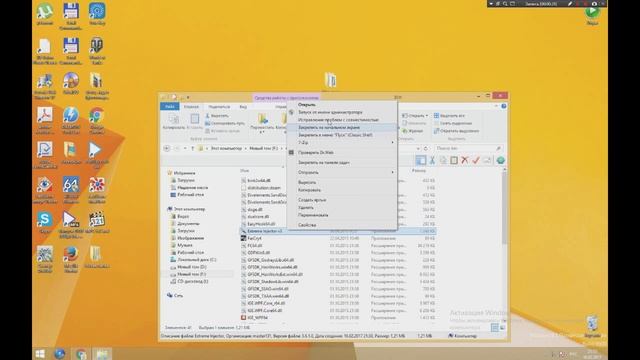Image resolution: width=640 pixels, height=360 pixels.
Task: Go up one folder level arrow
Action: [x=192, y=148]
